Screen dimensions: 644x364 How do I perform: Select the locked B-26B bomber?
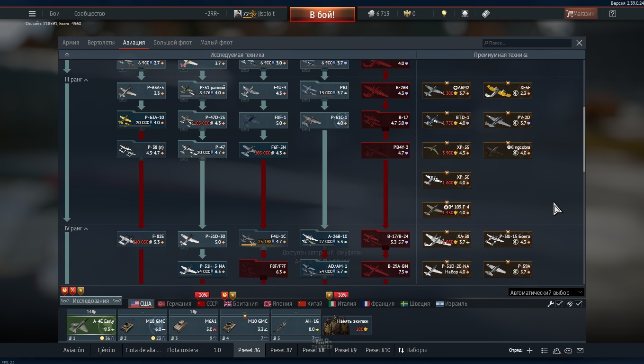click(385, 91)
